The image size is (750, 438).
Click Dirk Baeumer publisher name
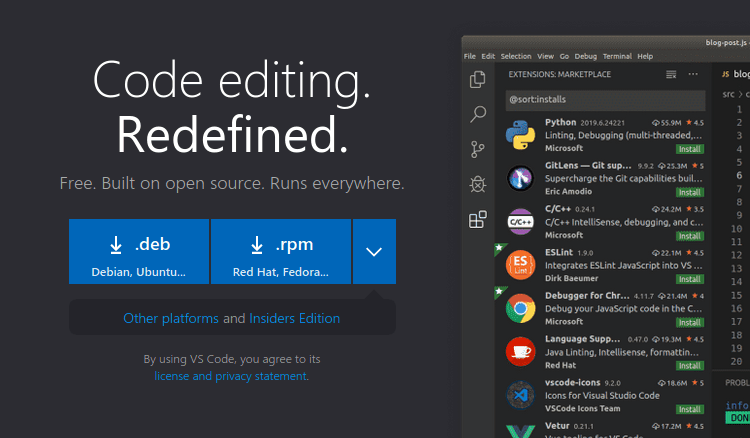572,278
